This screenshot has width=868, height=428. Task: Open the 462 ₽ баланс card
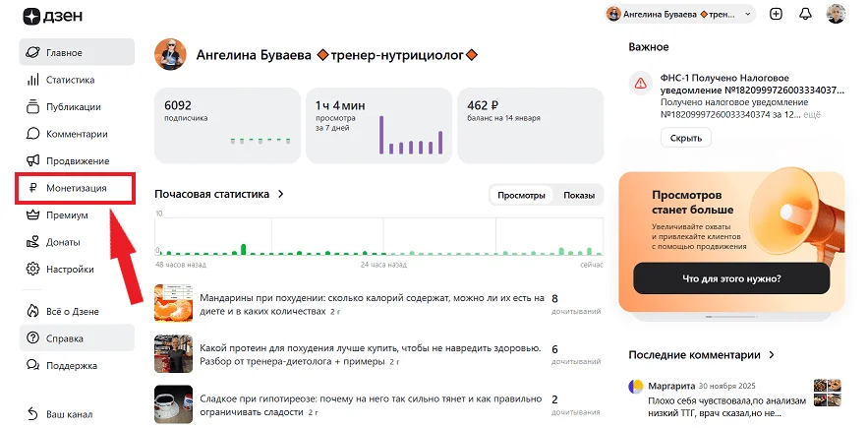pyautogui.click(x=530, y=125)
